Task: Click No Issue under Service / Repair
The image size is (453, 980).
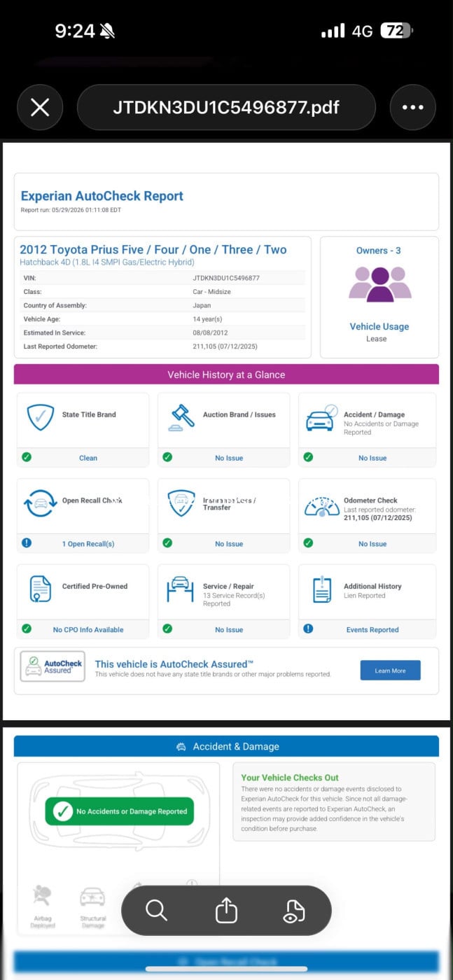Action: click(229, 630)
